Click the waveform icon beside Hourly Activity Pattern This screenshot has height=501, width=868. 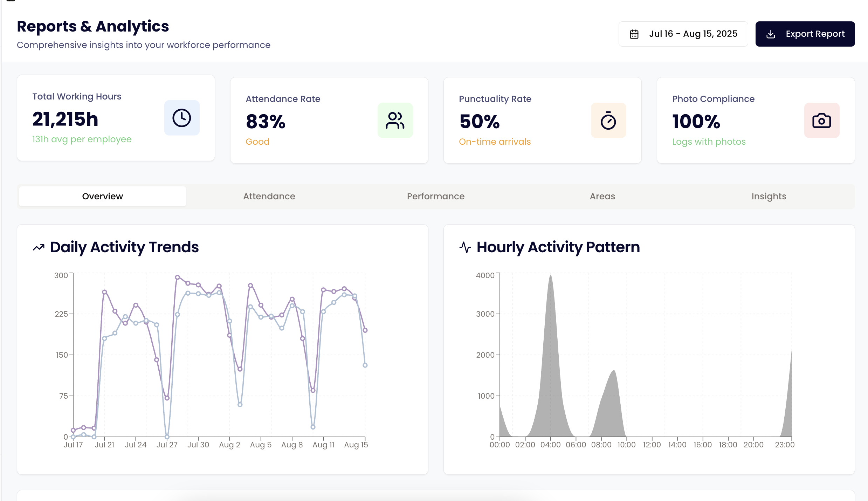[465, 247]
